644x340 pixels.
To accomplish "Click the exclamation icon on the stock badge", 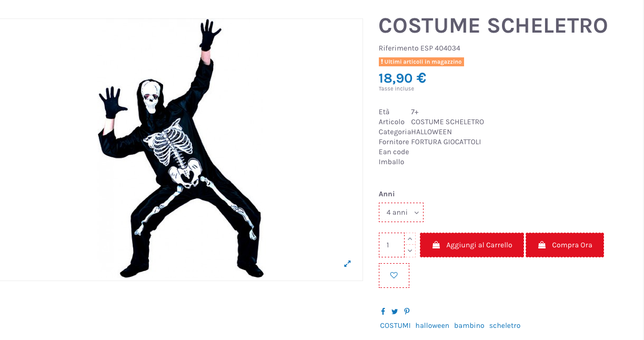I will (x=383, y=62).
